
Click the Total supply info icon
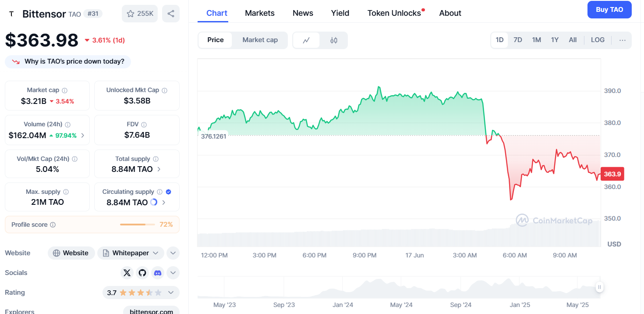156,159
